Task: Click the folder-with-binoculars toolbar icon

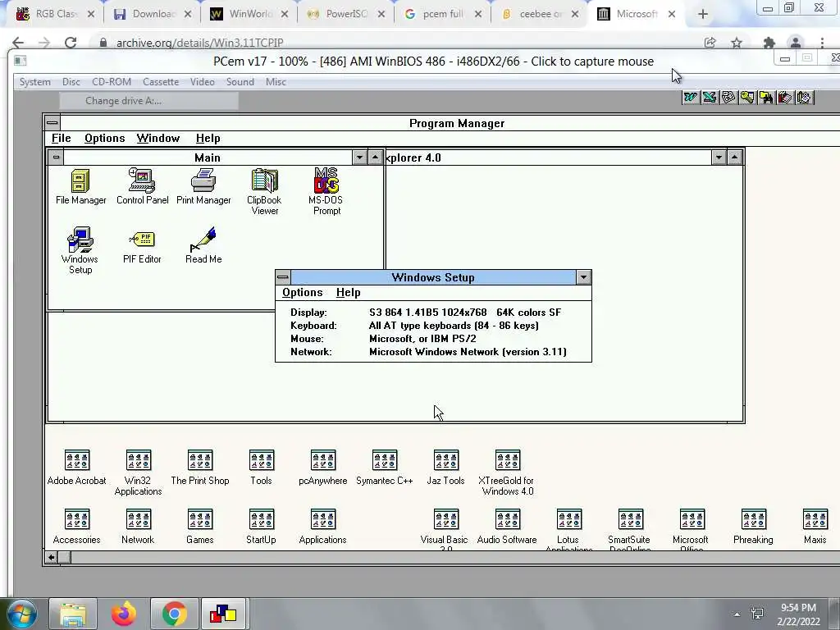Action: point(766,97)
